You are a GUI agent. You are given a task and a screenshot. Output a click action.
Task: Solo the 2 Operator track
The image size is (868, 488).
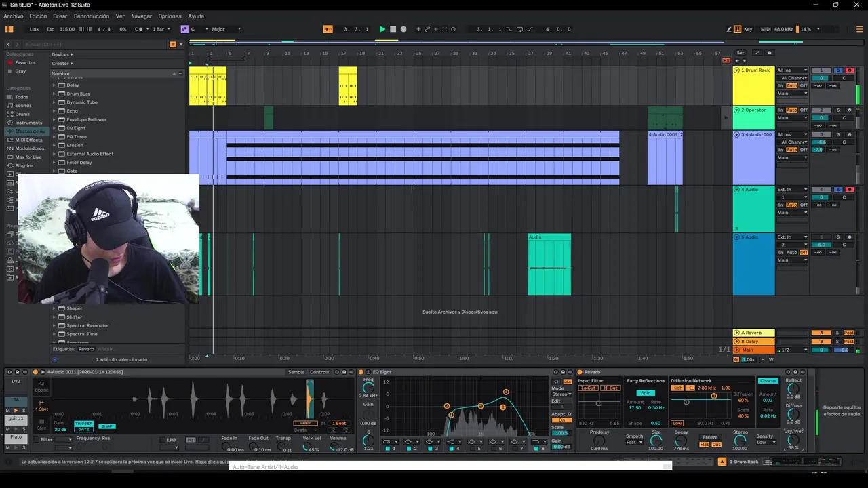click(x=838, y=110)
